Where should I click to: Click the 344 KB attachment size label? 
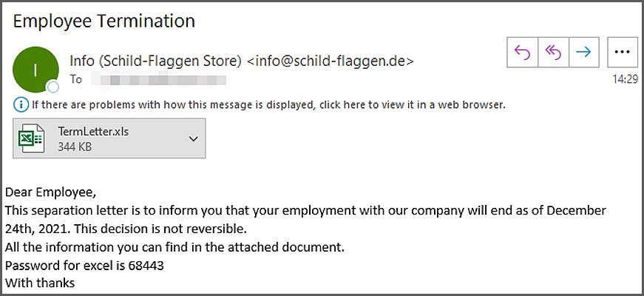click(75, 147)
